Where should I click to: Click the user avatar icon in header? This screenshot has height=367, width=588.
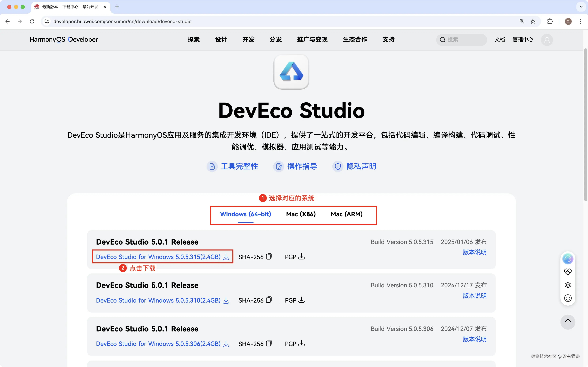(x=547, y=40)
